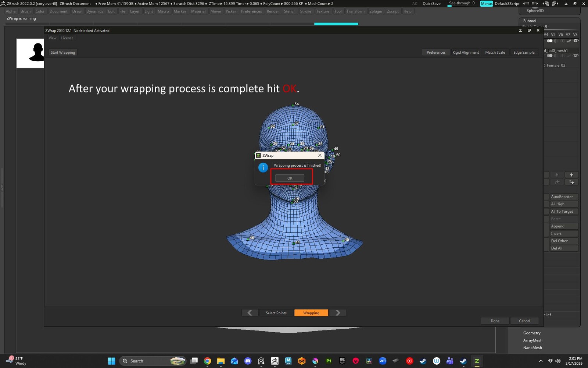Viewport: 588px width, 368px height.
Task: Open the ZWrap View menu
Action: click(x=53, y=38)
